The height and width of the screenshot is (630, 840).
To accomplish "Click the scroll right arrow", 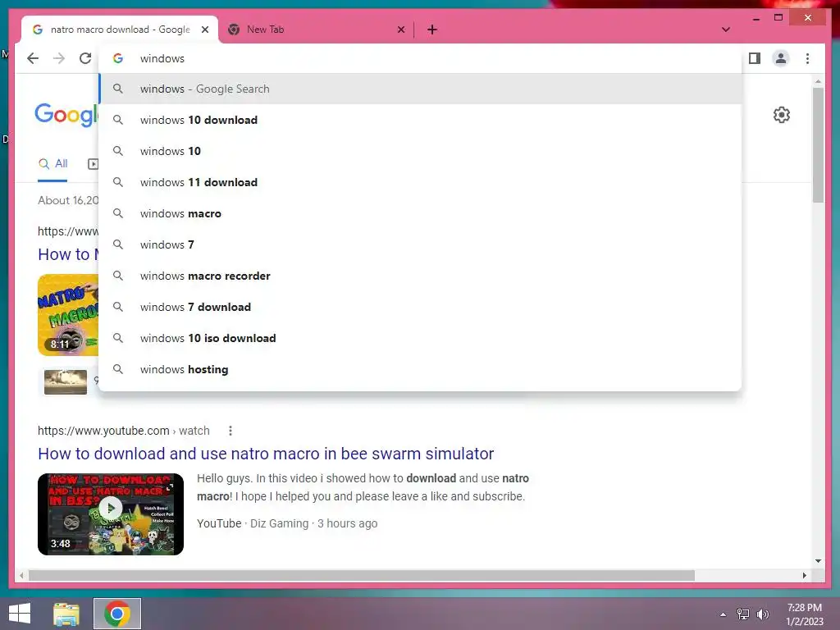I will [x=804, y=575].
